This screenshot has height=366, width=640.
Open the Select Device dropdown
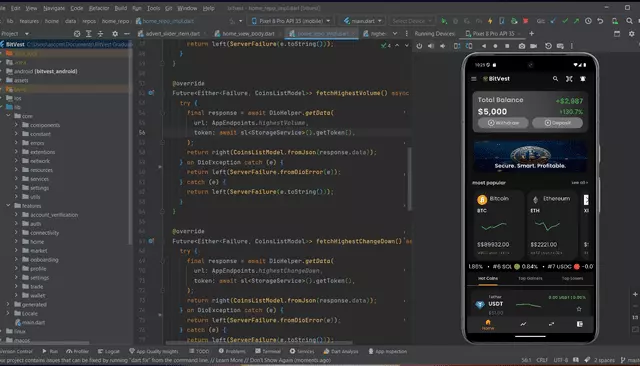[411, 21]
